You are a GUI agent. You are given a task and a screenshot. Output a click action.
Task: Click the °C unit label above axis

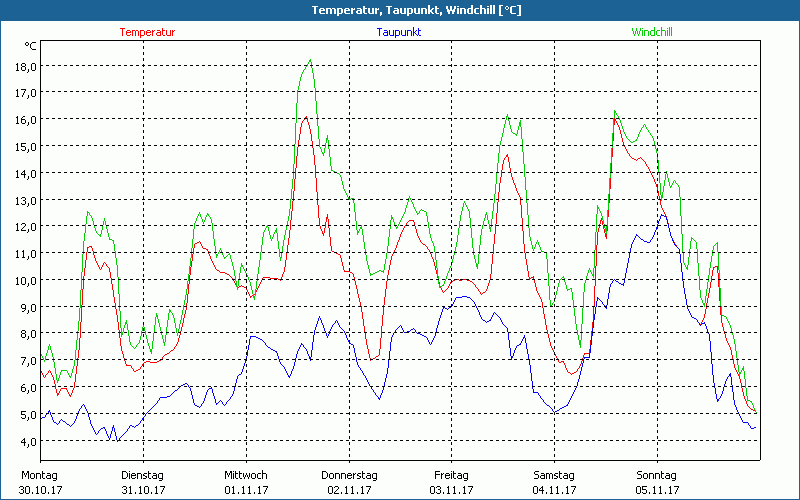click(x=30, y=46)
